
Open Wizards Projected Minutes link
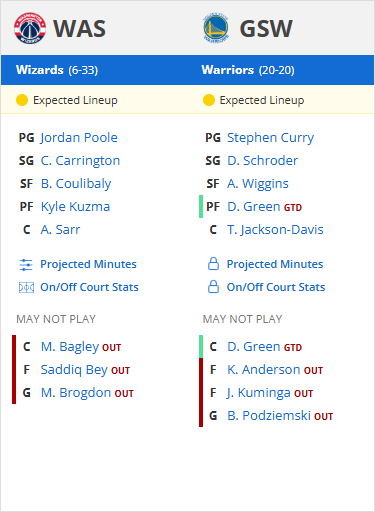point(88,264)
